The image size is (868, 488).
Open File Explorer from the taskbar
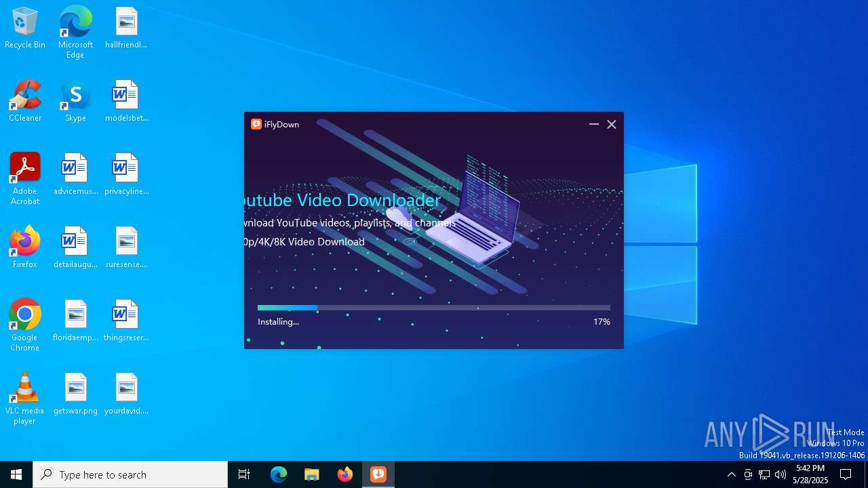[312, 474]
